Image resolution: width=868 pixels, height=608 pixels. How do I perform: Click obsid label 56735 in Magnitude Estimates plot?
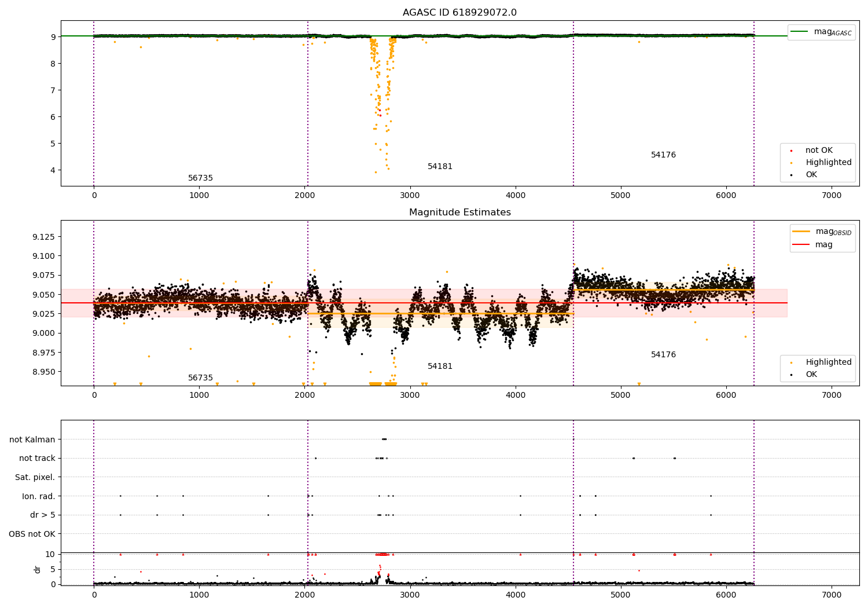pos(200,378)
